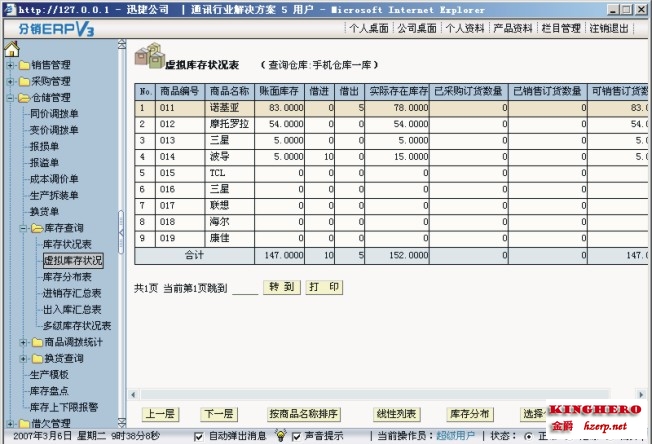Open 报溢单 in the tree

44,163
